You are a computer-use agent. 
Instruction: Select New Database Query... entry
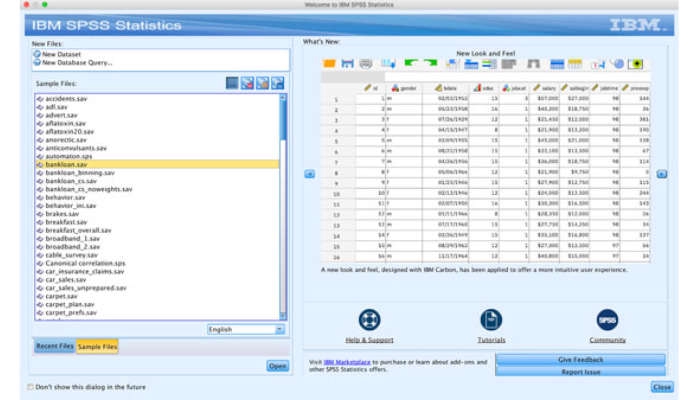point(73,62)
